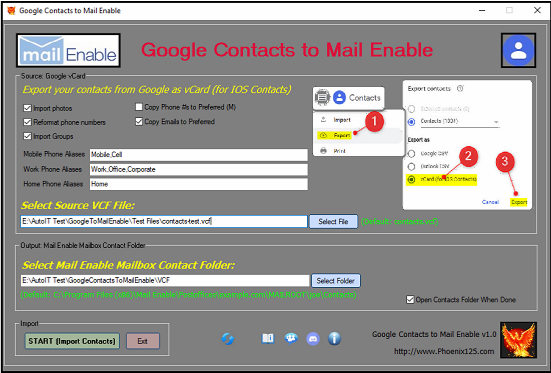Click the Google Contacts avatar icon
Image resolution: width=551 pixels, height=373 pixels.
(518, 50)
